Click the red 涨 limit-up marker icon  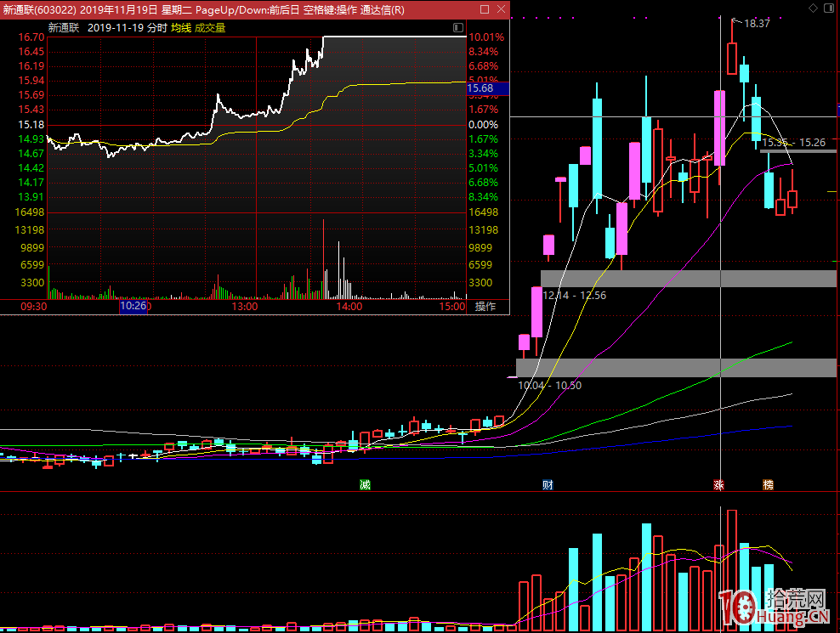718,485
